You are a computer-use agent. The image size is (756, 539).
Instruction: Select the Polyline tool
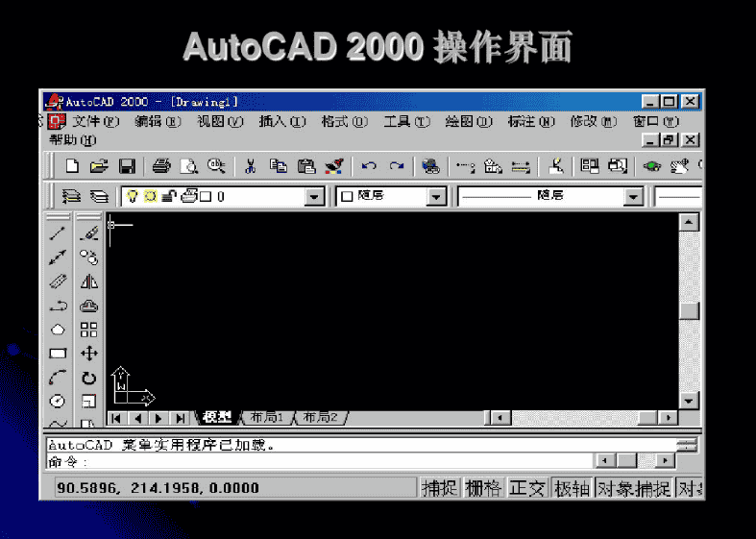click(x=58, y=306)
